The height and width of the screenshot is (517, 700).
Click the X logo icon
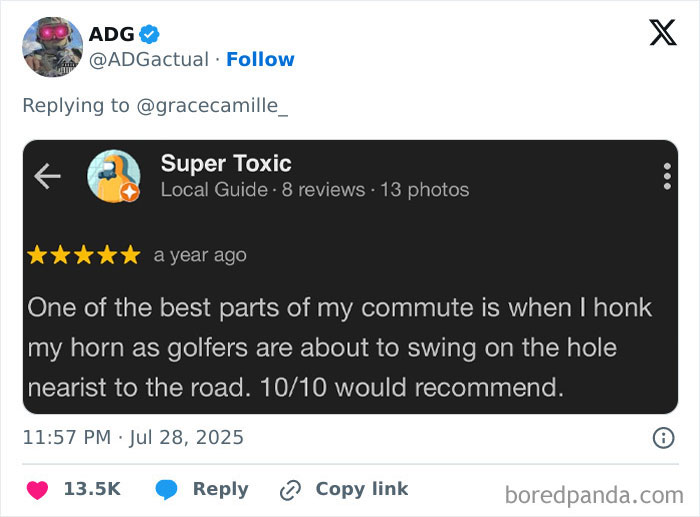[x=662, y=33]
